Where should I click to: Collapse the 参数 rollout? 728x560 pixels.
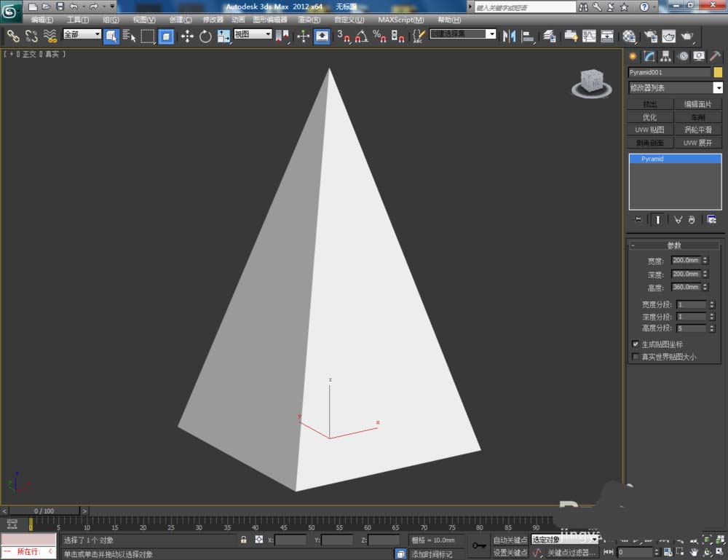pyautogui.click(x=675, y=245)
